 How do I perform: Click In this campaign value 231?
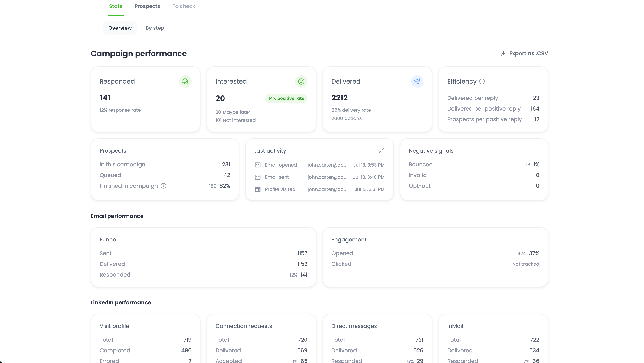tap(226, 164)
